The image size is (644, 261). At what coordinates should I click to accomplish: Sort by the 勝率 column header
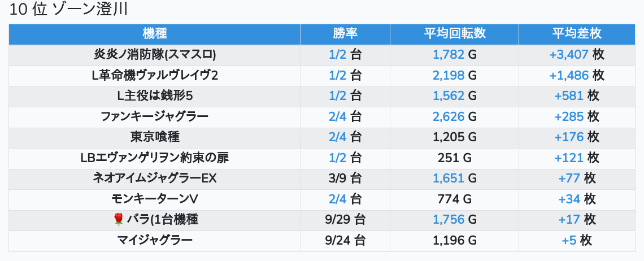pos(345,34)
